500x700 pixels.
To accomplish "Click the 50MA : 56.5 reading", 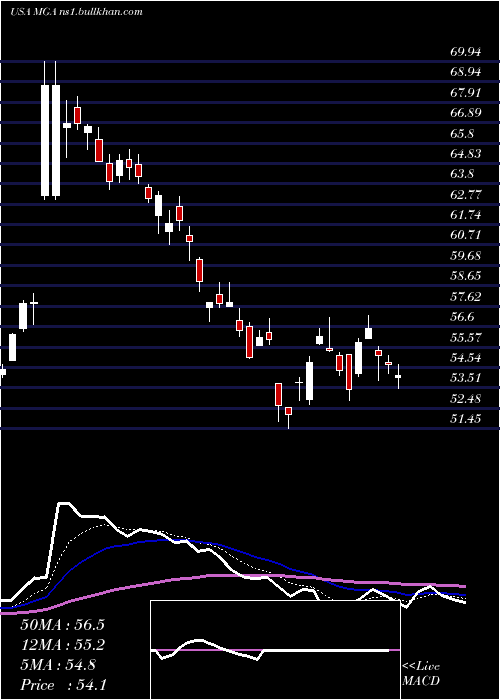I will [x=62, y=625].
